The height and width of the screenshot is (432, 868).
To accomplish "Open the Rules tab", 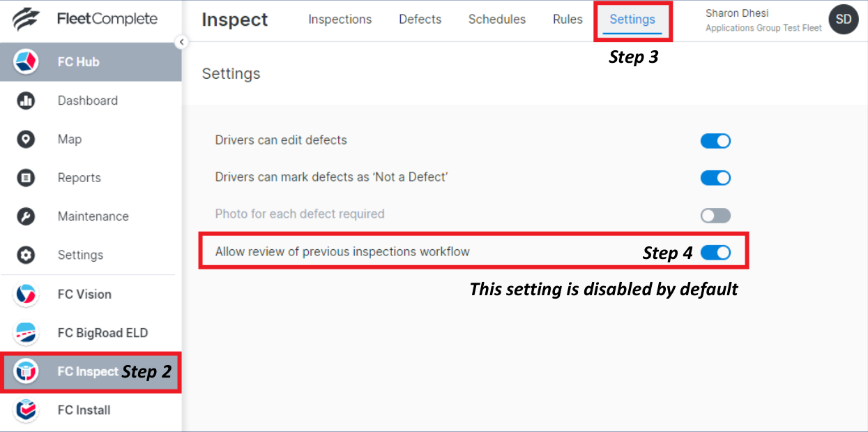I will point(567,20).
